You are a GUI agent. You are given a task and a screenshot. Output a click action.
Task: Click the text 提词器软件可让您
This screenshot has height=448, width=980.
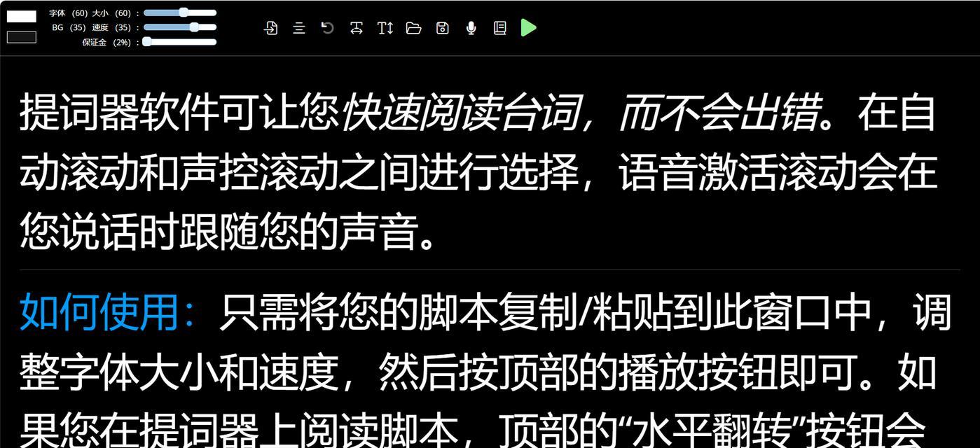pos(179,113)
